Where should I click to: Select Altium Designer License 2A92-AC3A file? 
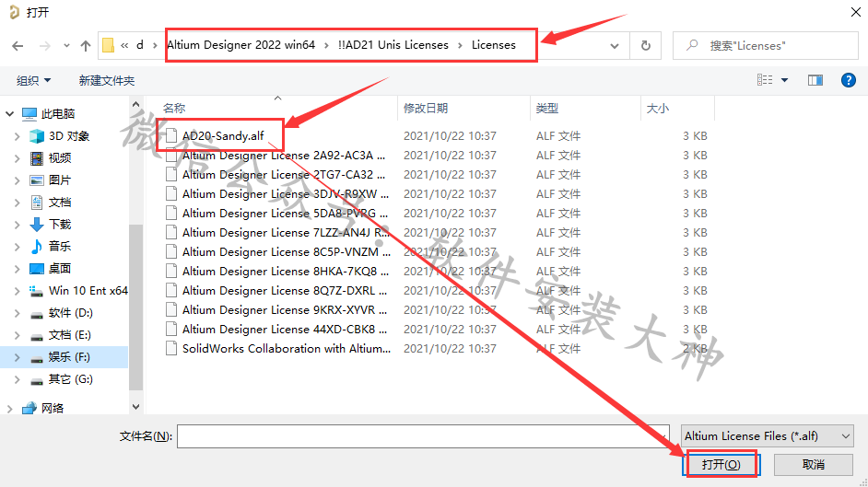tap(284, 156)
